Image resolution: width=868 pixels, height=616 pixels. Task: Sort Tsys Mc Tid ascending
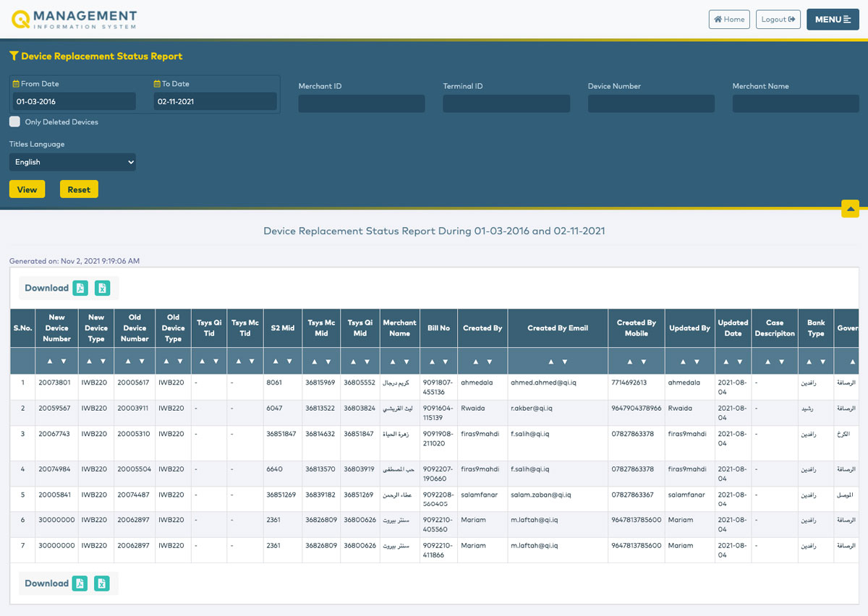point(238,361)
